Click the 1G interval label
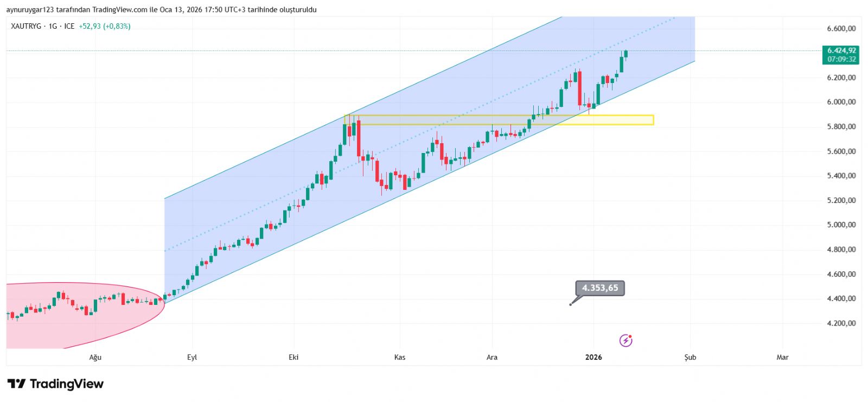 (x=53, y=26)
